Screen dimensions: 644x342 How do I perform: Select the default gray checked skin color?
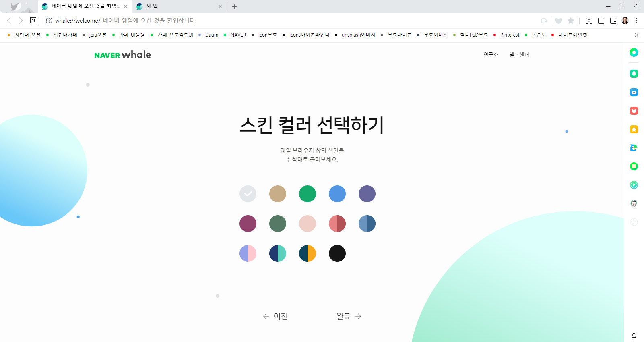(248, 194)
